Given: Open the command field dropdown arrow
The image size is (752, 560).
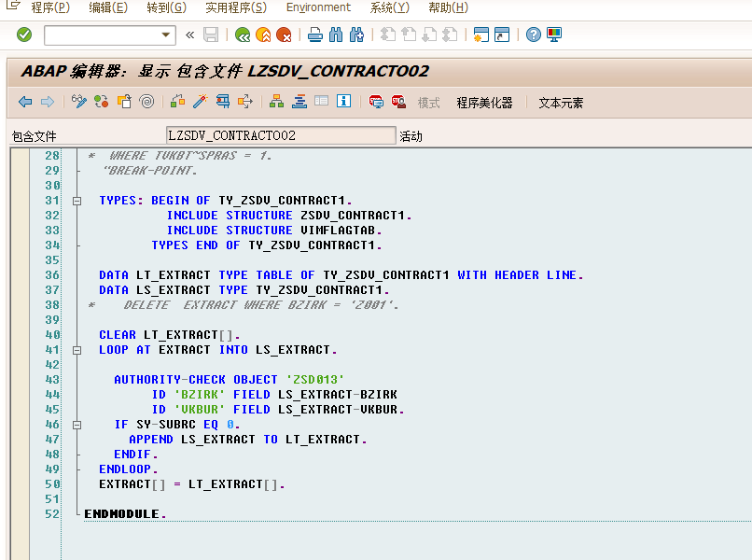Looking at the screenshot, I should (167, 35).
